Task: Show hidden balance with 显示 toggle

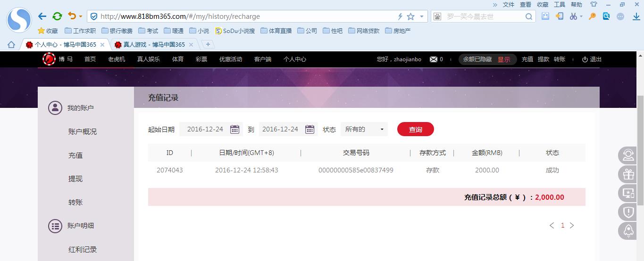Action: click(x=504, y=59)
